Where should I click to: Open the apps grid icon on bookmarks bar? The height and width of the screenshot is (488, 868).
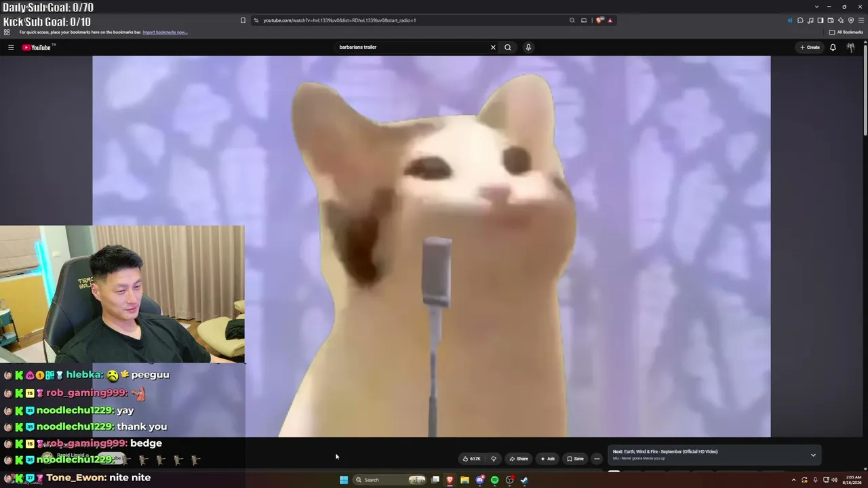(x=7, y=32)
